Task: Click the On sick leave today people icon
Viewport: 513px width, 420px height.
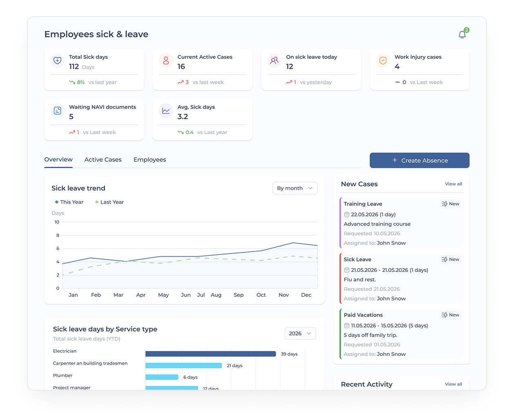Action: tap(274, 60)
